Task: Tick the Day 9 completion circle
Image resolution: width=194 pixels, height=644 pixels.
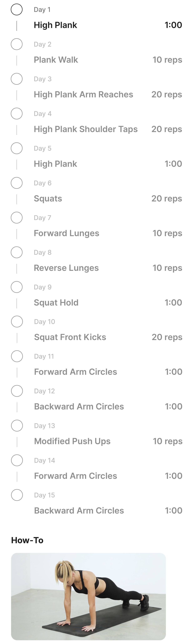Action: (x=17, y=287)
